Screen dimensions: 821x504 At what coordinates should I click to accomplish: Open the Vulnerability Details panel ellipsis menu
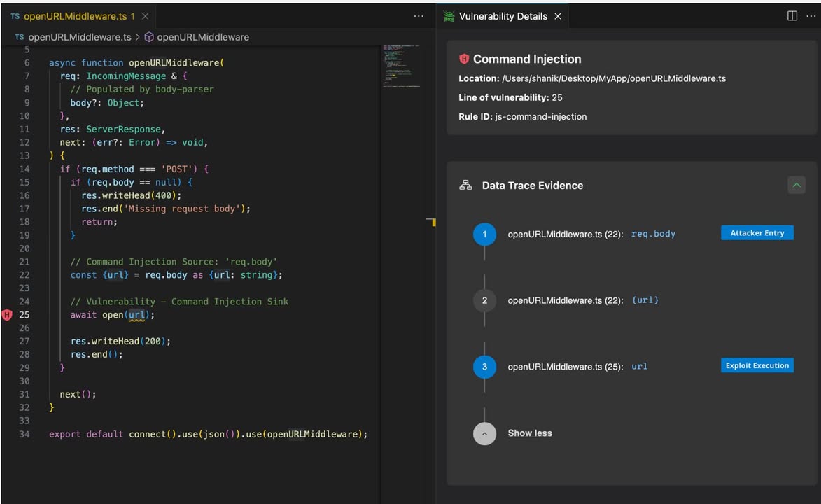tap(810, 15)
